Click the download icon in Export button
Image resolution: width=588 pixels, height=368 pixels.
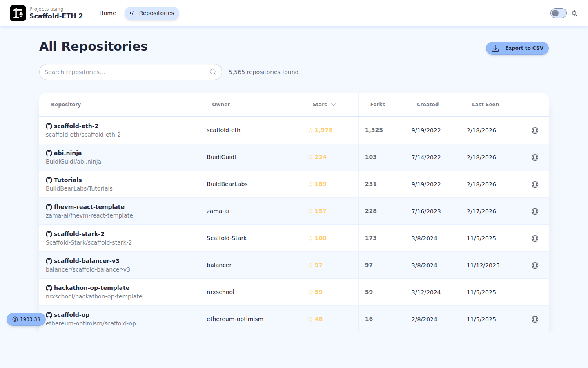(495, 48)
